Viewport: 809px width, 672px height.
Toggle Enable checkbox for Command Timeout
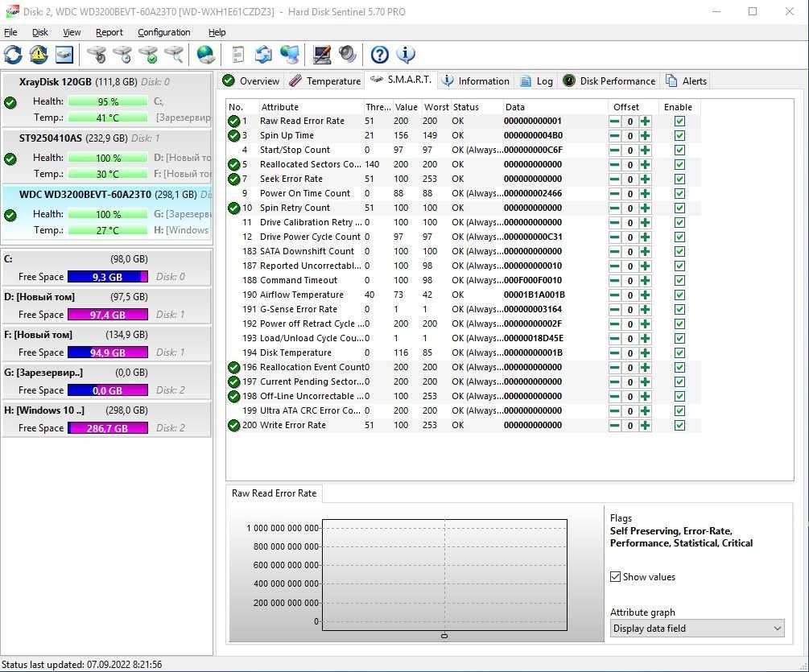(679, 281)
